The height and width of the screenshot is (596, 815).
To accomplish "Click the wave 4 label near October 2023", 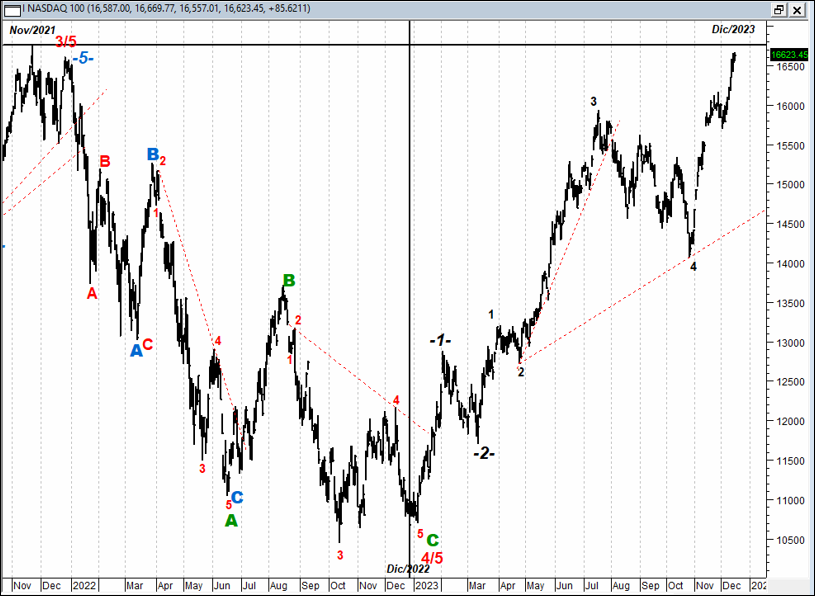I will (692, 267).
